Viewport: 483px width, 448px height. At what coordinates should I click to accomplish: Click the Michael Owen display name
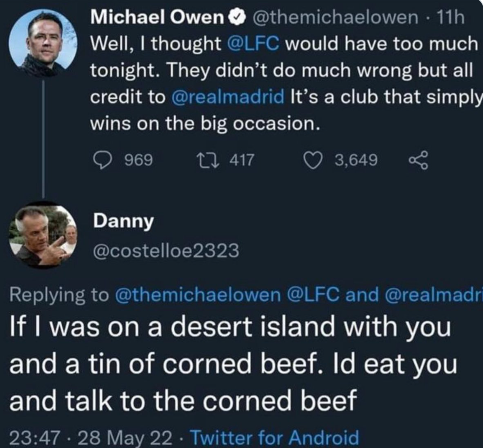pos(156,19)
